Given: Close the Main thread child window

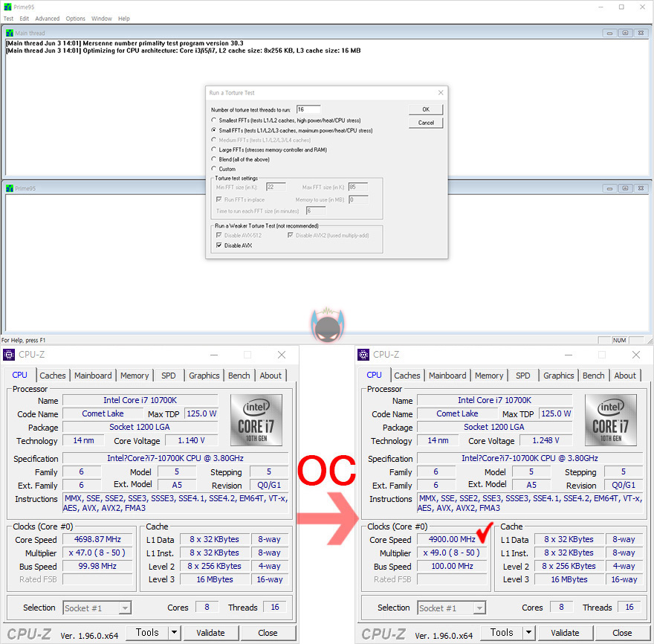Looking at the screenshot, I should [641, 33].
